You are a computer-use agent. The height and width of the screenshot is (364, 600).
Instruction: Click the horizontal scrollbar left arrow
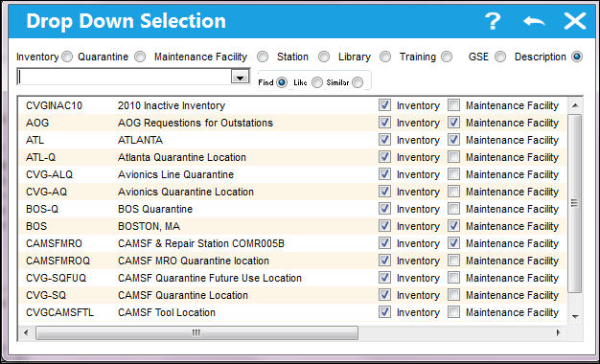tap(26, 332)
